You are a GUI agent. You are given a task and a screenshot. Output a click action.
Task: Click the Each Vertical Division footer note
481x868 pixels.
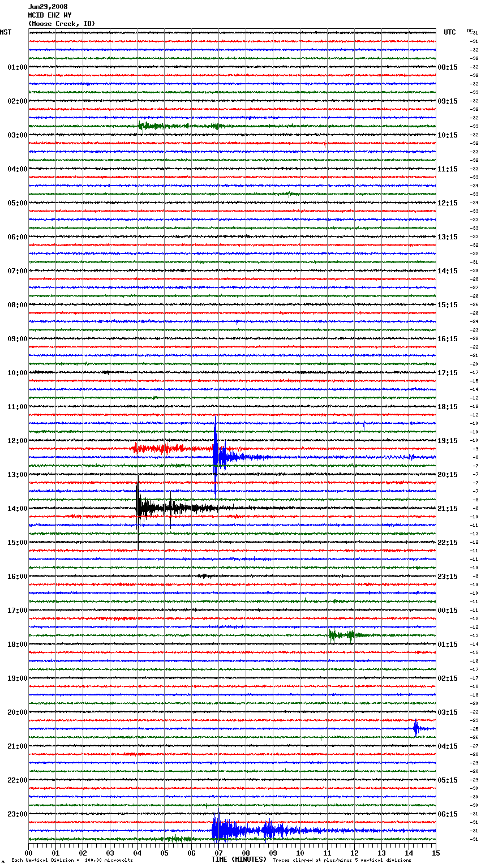point(72,860)
